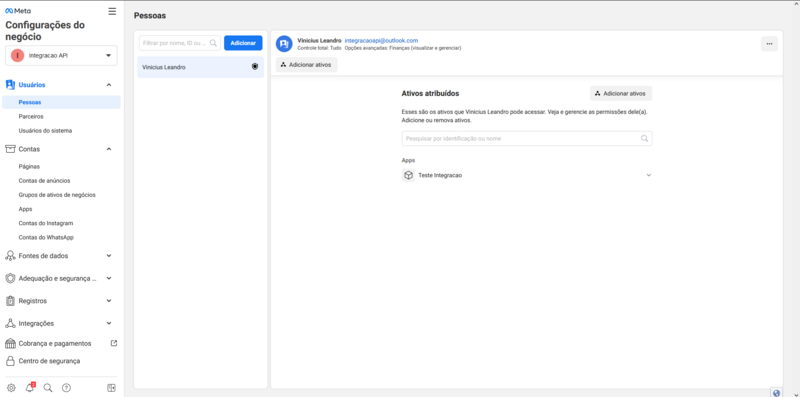This screenshot has width=800, height=397.
Task: Expand the Fontes de dados section
Action: [x=109, y=256]
